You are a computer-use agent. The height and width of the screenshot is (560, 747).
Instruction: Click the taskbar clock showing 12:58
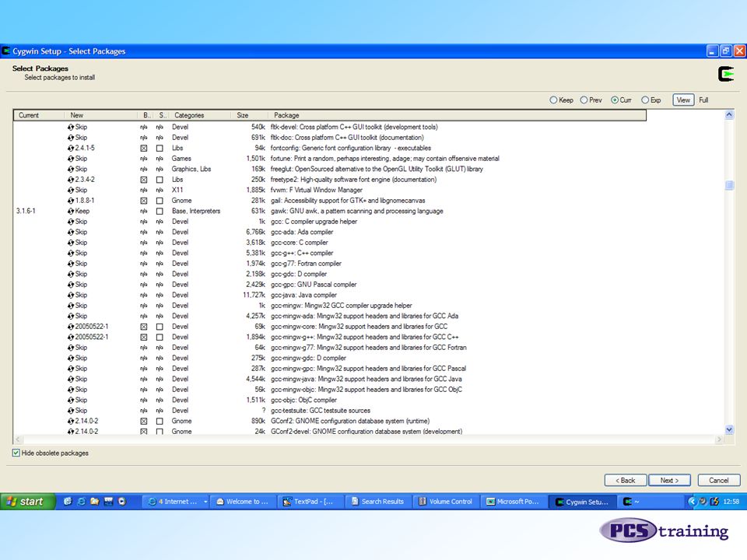[731, 502]
